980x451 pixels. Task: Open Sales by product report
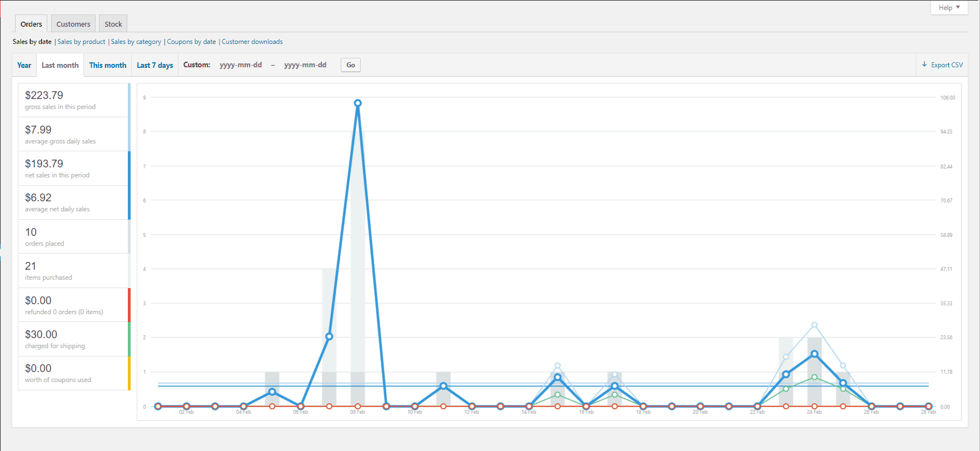(x=81, y=42)
